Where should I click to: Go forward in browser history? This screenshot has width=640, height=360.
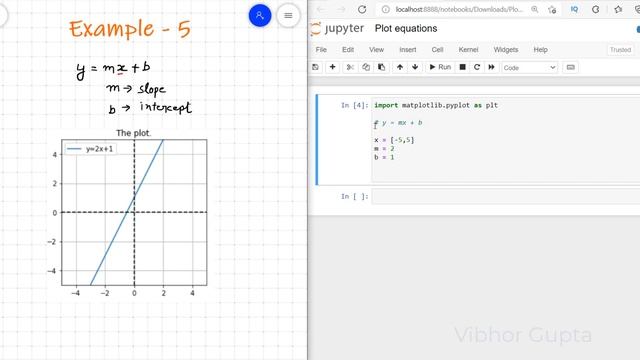click(341, 9)
